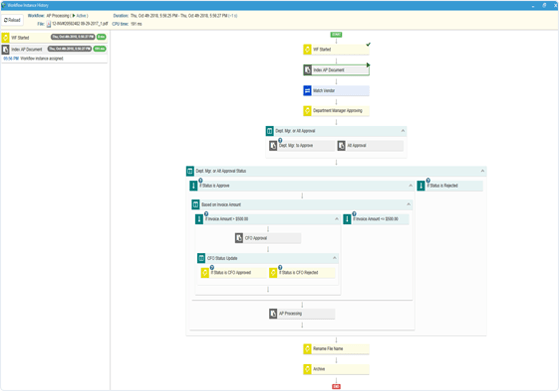Click the If Invoice Amount > $500.00 branch icon
Image resolution: width=560 pixels, height=391 pixels.
(199, 219)
